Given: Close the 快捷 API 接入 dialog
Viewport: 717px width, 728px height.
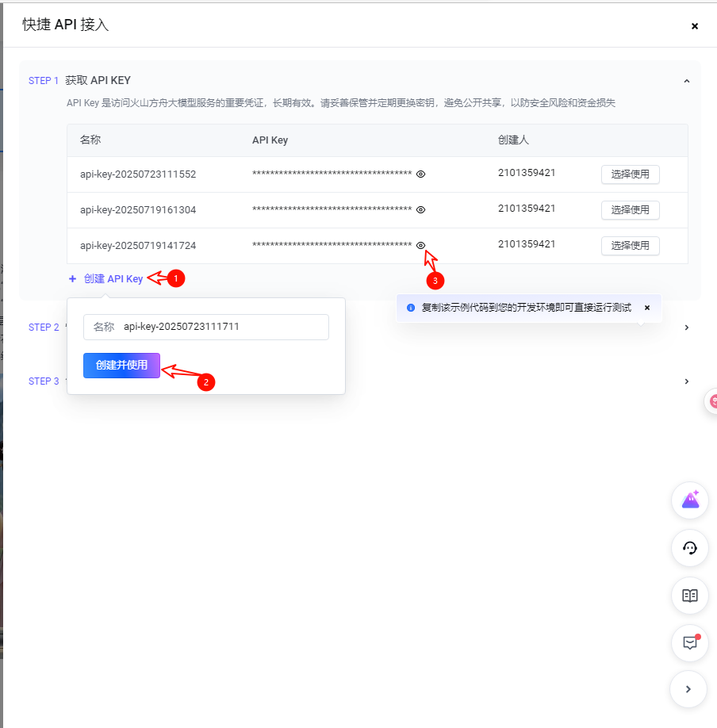Looking at the screenshot, I should tap(695, 26).
